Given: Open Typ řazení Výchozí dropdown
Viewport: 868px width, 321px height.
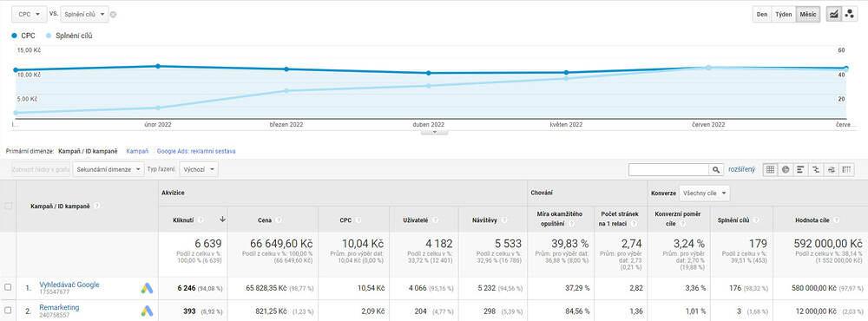Looking at the screenshot, I should [200, 169].
